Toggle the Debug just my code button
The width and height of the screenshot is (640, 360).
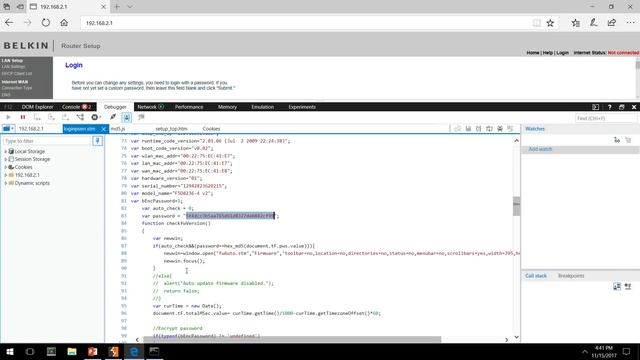[127, 118]
